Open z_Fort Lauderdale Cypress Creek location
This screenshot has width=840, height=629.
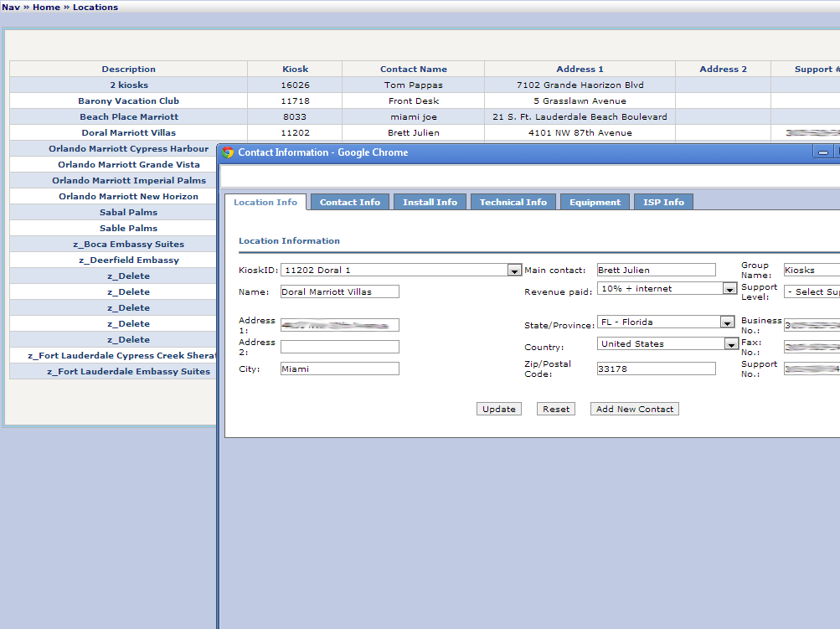(x=122, y=356)
